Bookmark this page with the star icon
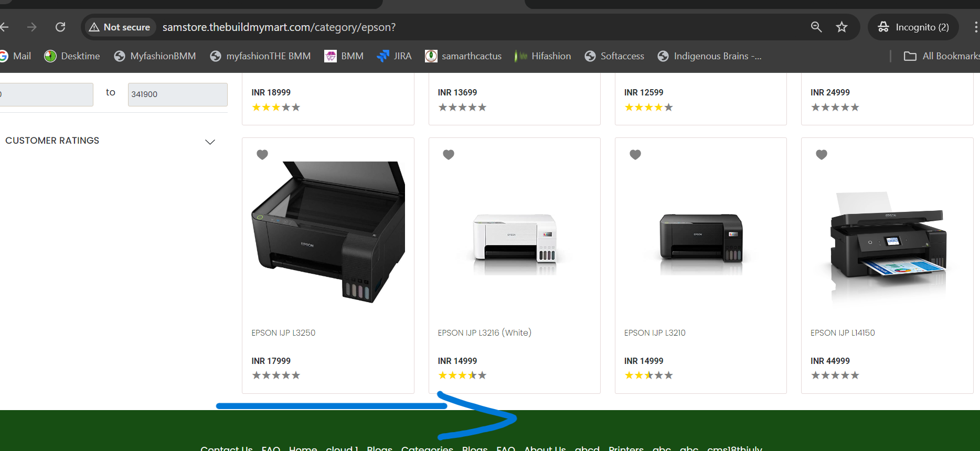Image resolution: width=980 pixels, height=451 pixels. click(x=841, y=27)
